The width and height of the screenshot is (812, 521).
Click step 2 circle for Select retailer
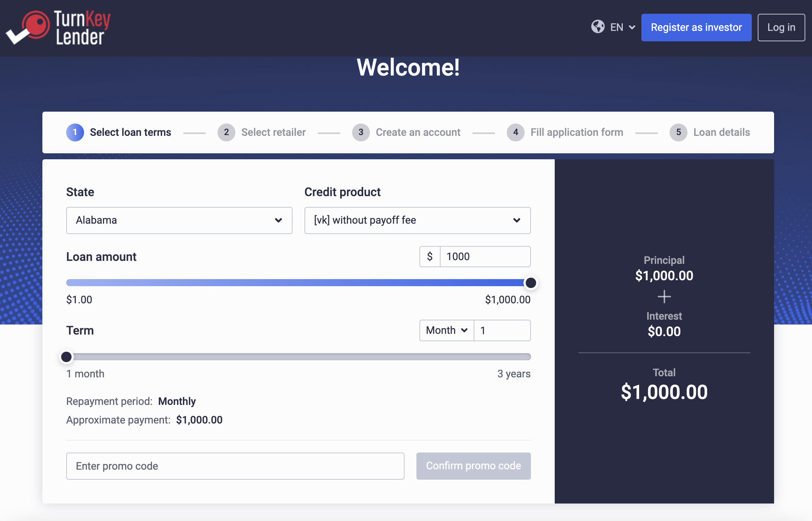pos(226,132)
